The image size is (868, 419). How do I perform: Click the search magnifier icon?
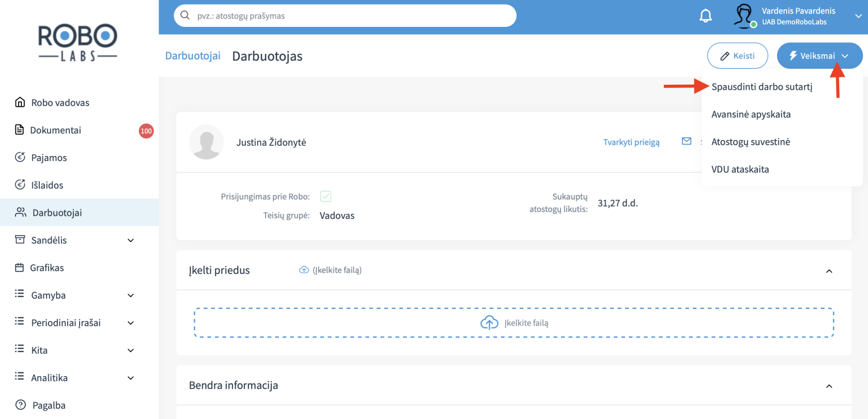(x=185, y=15)
